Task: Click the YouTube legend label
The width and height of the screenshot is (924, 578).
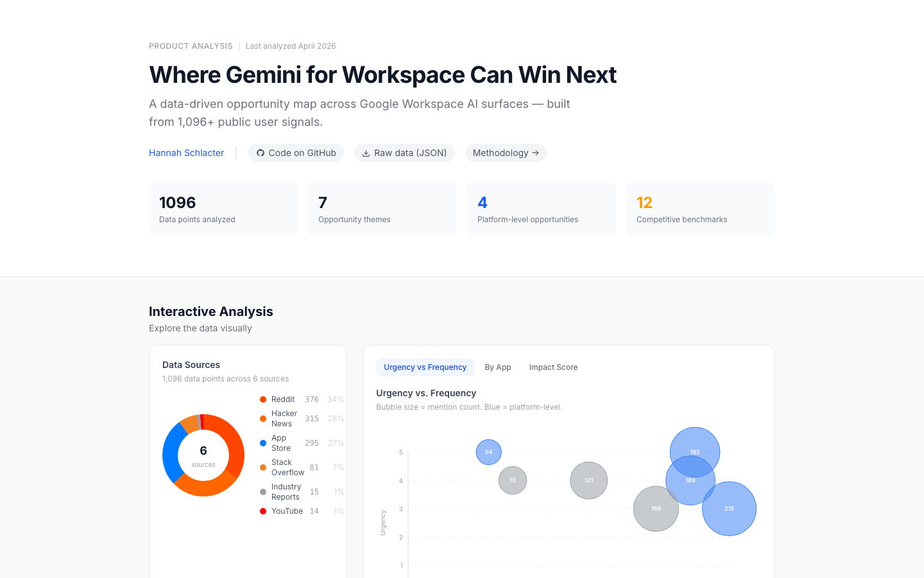Action: point(287,511)
